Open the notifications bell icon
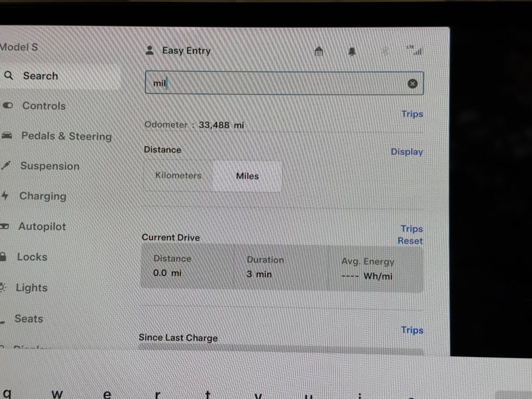Viewport: 532px width, 399px height. (352, 51)
